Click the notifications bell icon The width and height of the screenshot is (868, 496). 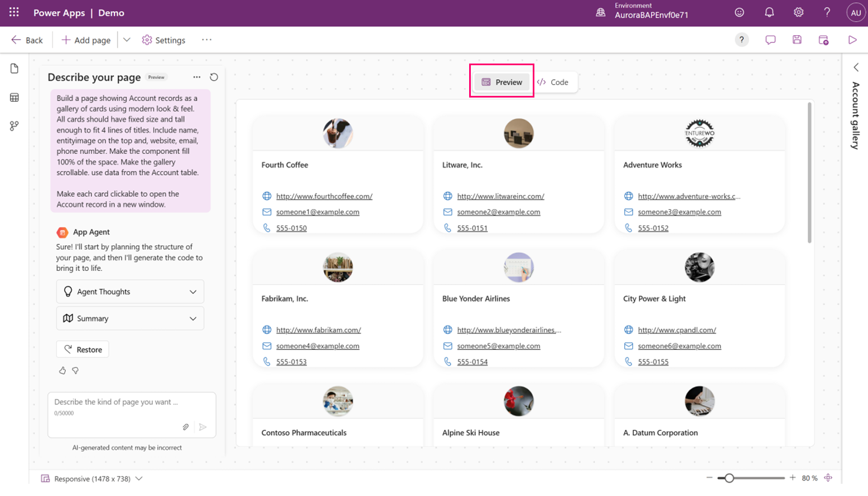tap(769, 12)
